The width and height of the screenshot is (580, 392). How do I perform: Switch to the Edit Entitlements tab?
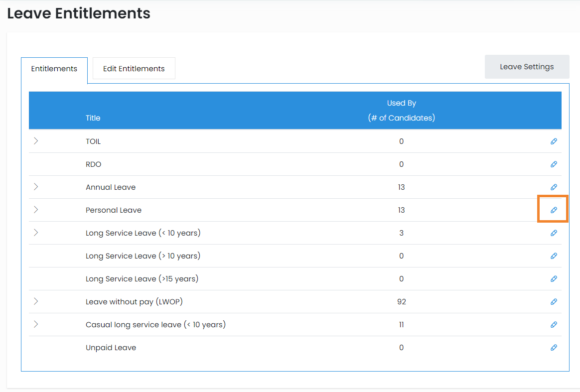[134, 69]
